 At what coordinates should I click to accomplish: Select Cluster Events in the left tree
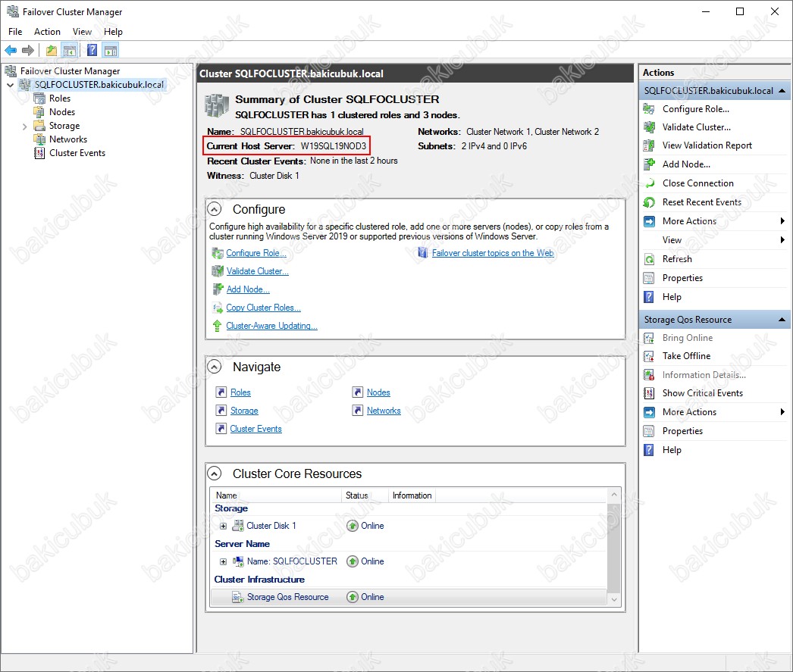pyautogui.click(x=77, y=153)
